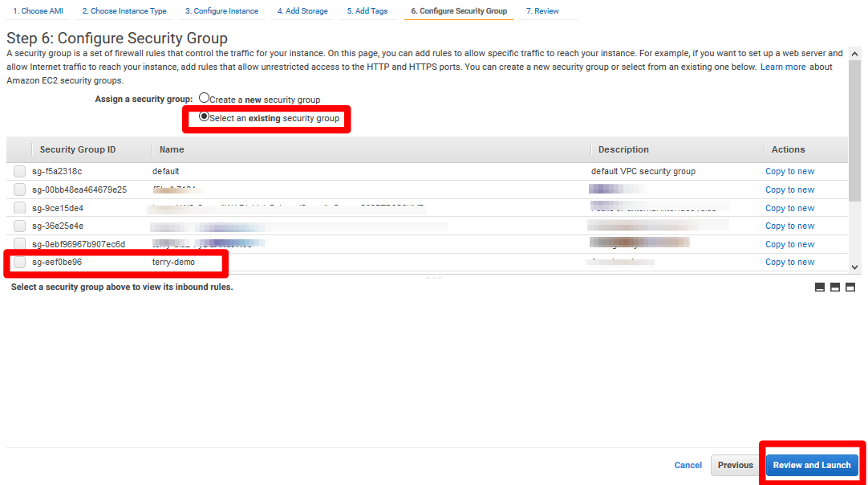Sort by Name column header
This screenshot has width=868, height=485.
(172, 149)
